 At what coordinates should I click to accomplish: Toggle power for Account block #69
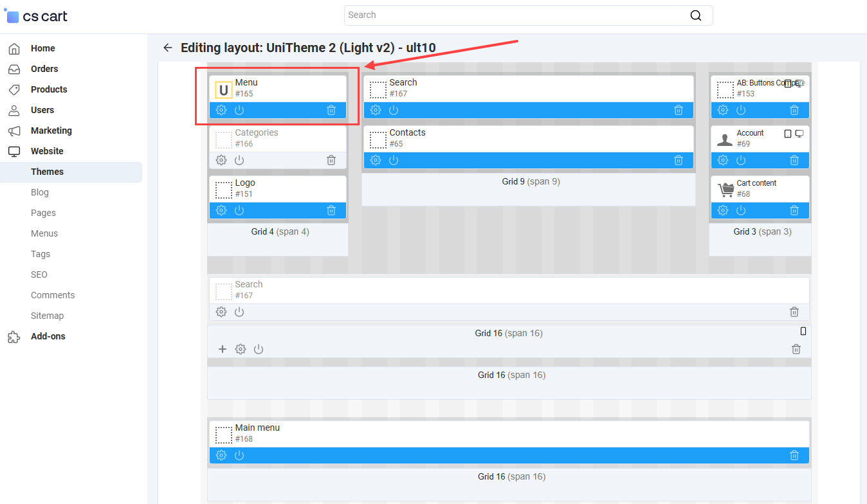coord(741,160)
